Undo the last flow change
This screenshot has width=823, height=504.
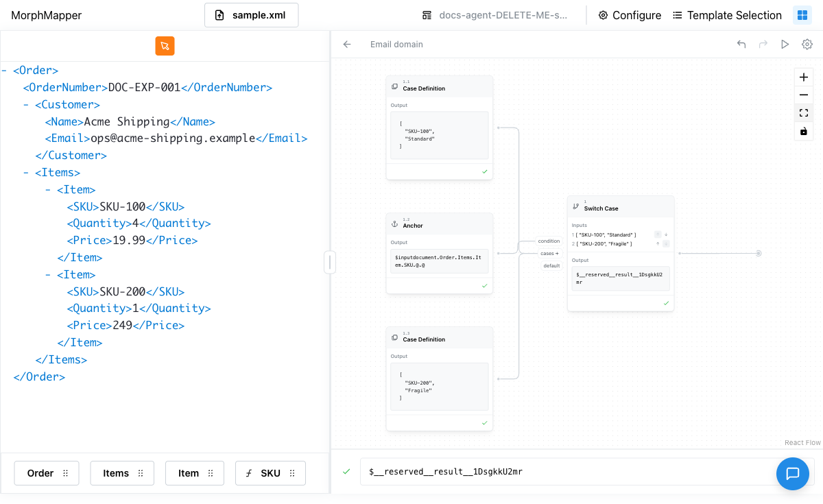[741, 45]
